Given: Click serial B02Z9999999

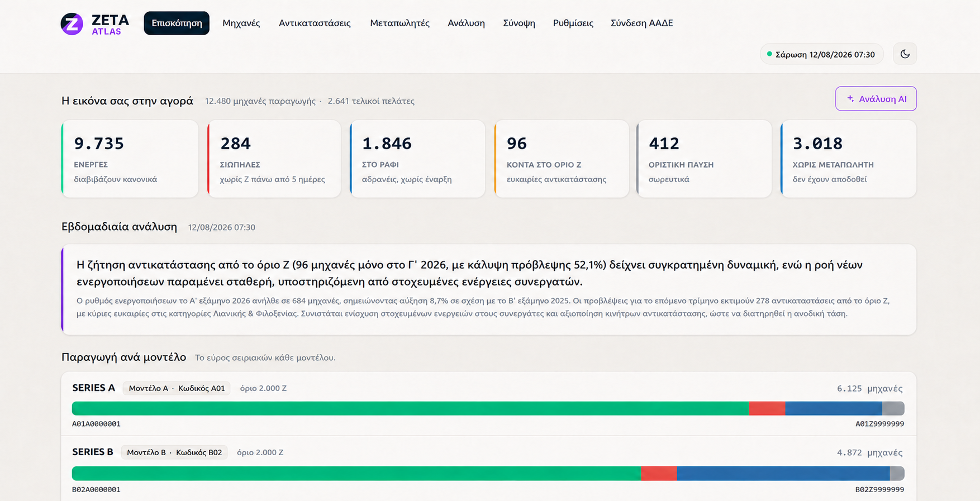Looking at the screenshot, I should pyautogui.click(x=880, y=489).
